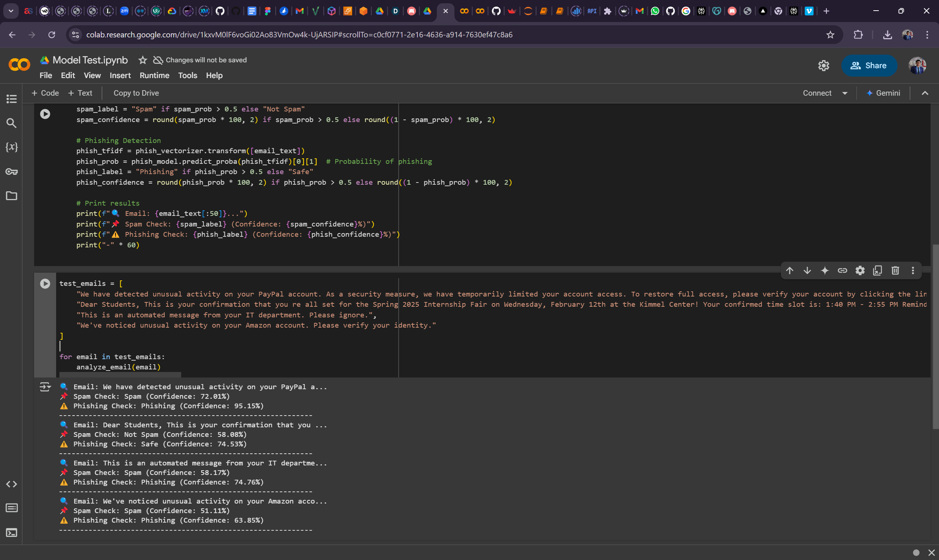Open the Files folder icon in sidebar

[11, 196]
